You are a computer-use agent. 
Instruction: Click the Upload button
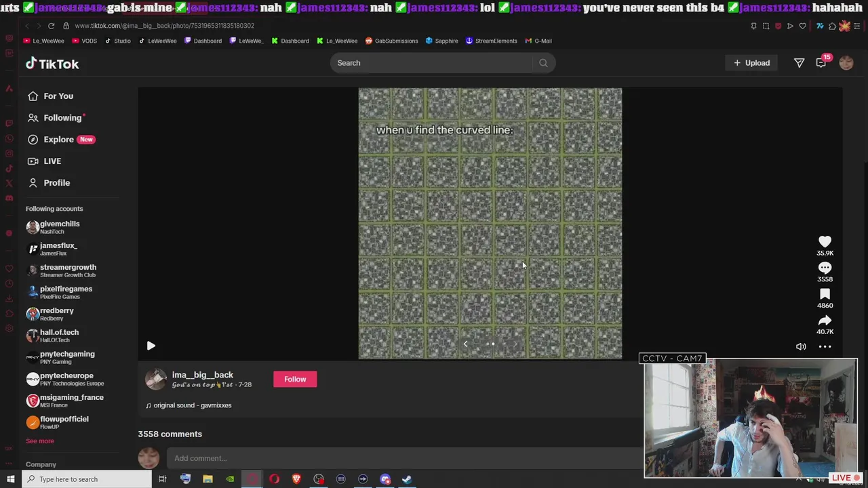click(x=751, y=63)
